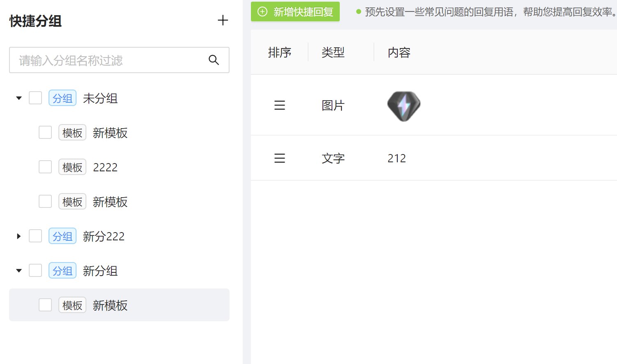The width and height of the screenshot is (617, 364).
Task: Click the 模板 tag beside 2222
Action: (x=72, y=167)
